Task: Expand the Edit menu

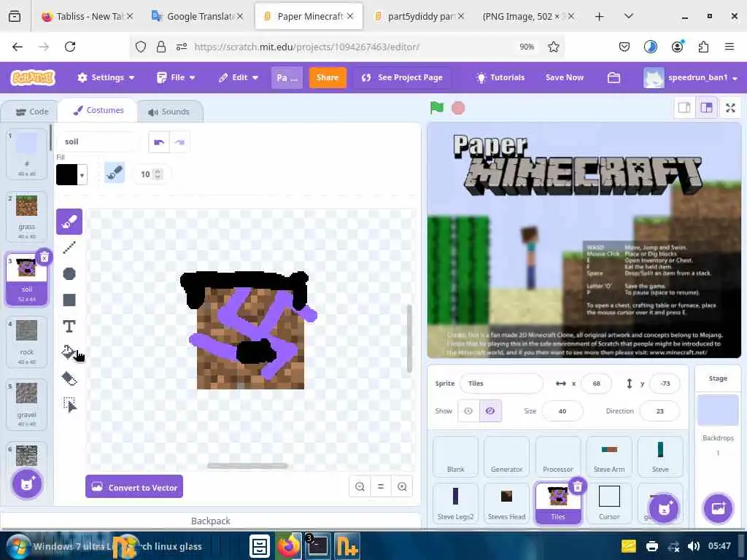Action: (x=239, y=77)
